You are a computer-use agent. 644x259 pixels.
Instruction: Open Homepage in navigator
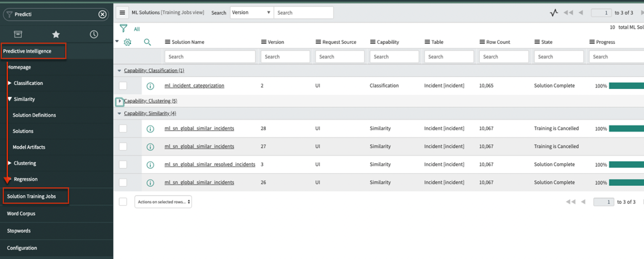19,67
